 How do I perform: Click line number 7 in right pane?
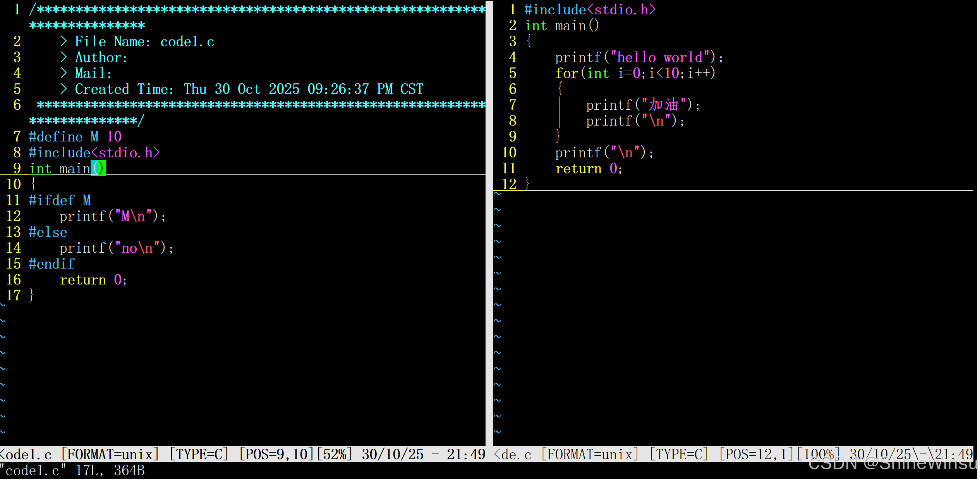point(512,105)
